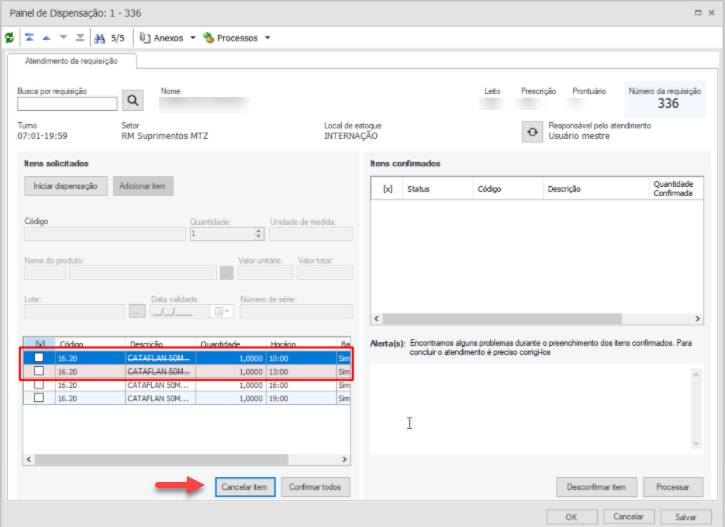Click the Lote lookup ellipsis button
725x527 pixels.
tap(137, 312)
